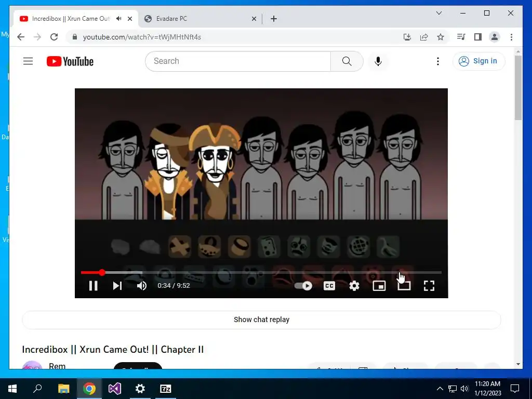Open 7-Zip from the taskbar
The width and height of the screenshot is (532, 399).
point(166,389)
